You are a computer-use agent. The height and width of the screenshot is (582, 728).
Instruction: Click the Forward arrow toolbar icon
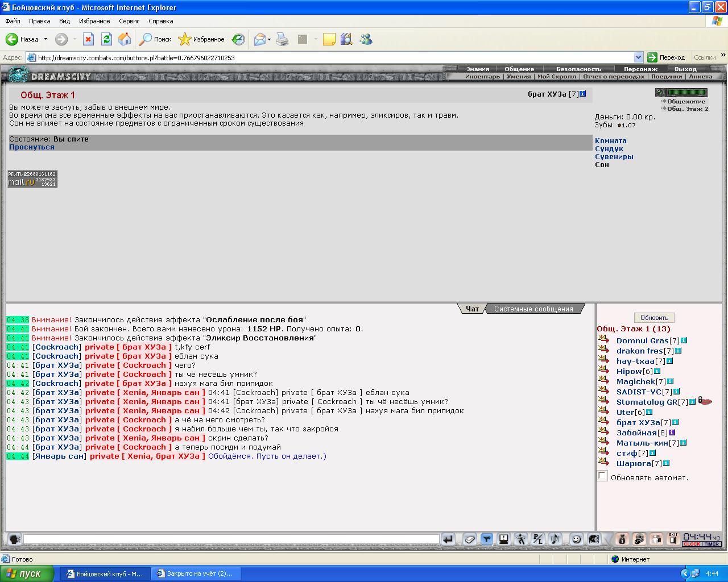point(61,39)
